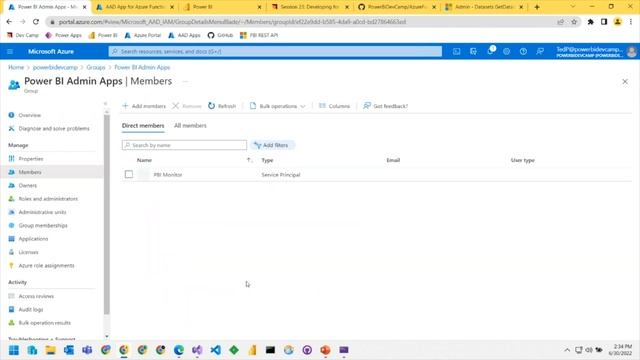The width and height of the screenshot is (640, 360).
Task: Click the Type column header
Action: point(267,160)
